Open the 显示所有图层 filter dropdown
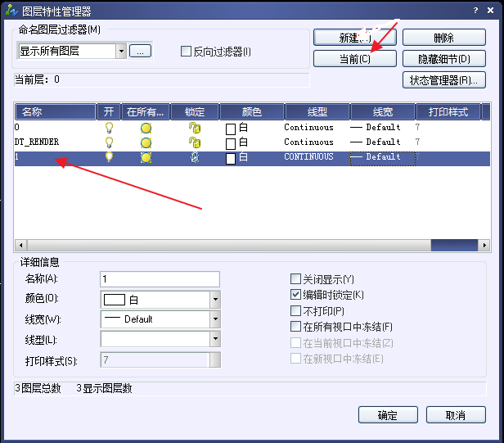This screenshot has width=504, height=443. (x=121, y=51)
